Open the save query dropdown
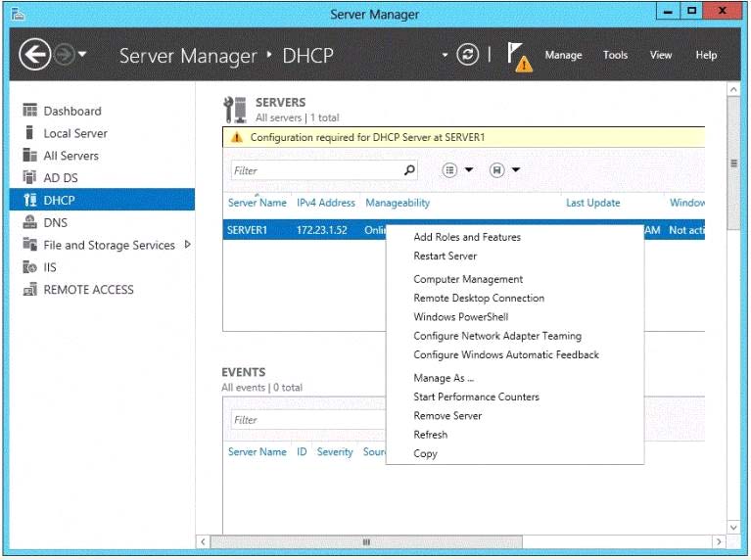The image size is (751, 560). (x=504, y=170)
